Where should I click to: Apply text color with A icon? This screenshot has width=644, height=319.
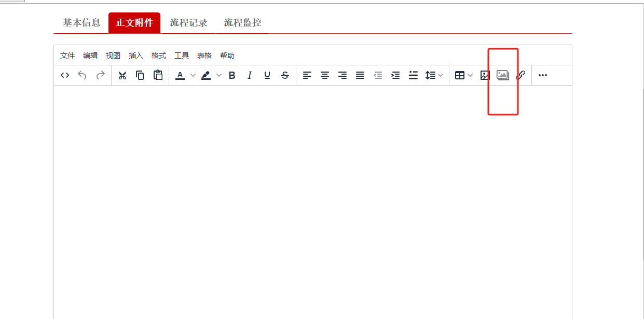coord(180,75)
